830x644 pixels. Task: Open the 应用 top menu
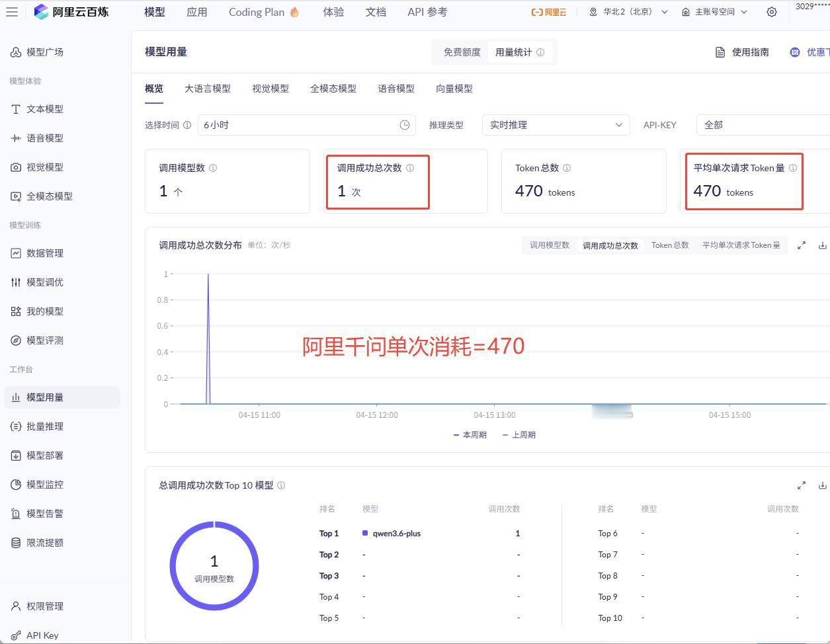click(196, 12)
